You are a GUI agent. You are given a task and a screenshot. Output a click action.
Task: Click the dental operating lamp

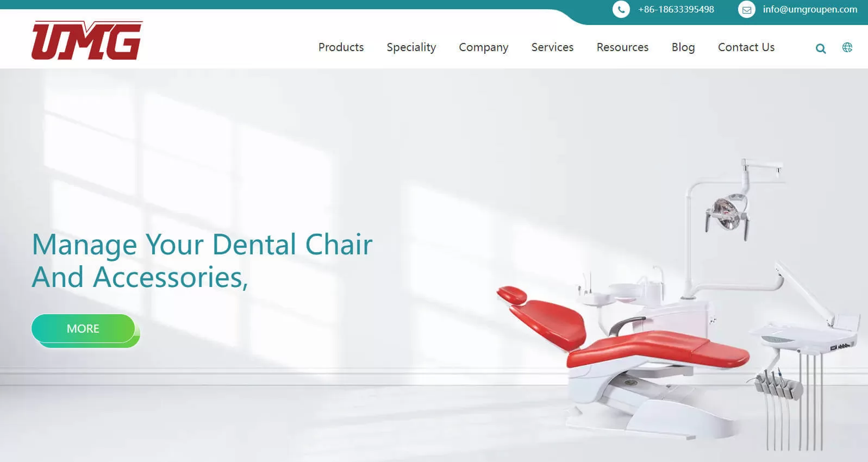[727, 214]
